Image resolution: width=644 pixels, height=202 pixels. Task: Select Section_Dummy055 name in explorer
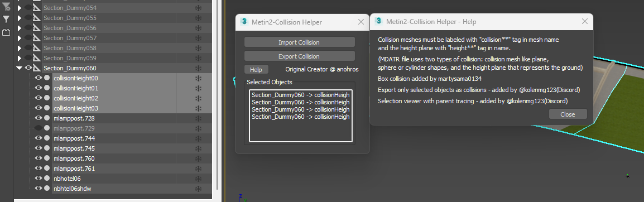pos(70,18)
